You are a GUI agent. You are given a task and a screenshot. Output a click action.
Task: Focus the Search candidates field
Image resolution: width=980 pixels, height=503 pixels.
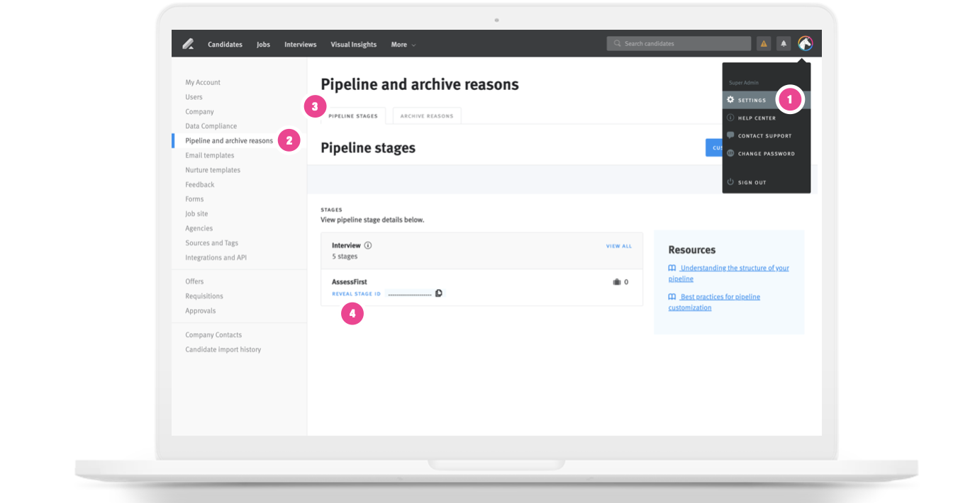click(679, 44)
